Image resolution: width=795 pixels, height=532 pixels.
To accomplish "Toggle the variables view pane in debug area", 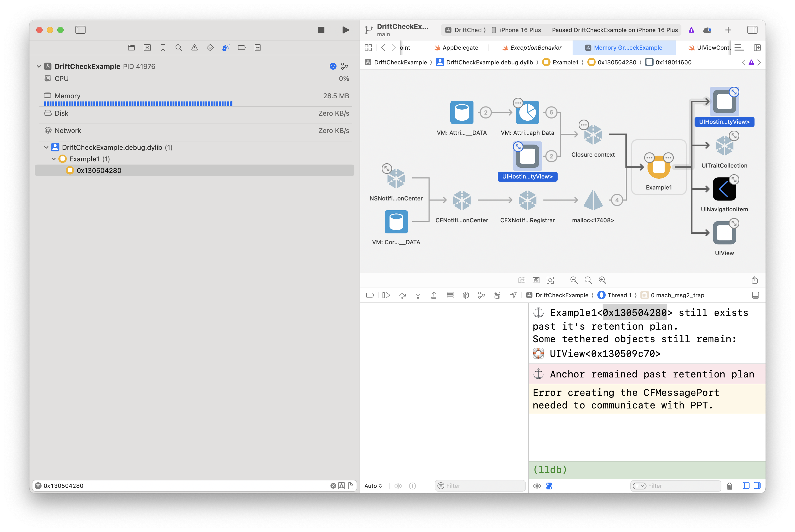I will pyautogui.click(x=746, y=485).
